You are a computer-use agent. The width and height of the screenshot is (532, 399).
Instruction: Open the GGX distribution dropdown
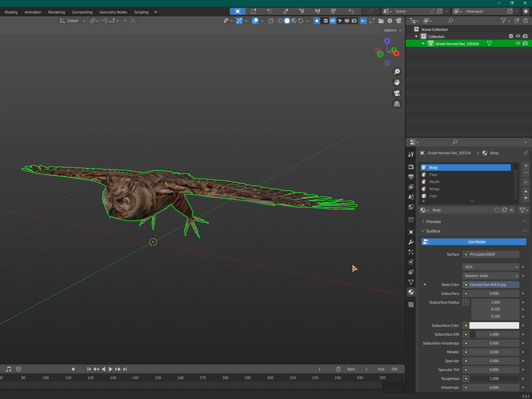[x=491, y=267]
